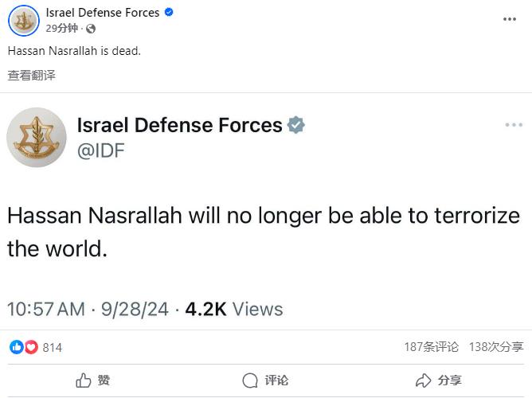The width and height of the screenshot is (532, 398).
Task: Click the blue like reaction icon
Action: pyautogui.click(x=17, y=347)
